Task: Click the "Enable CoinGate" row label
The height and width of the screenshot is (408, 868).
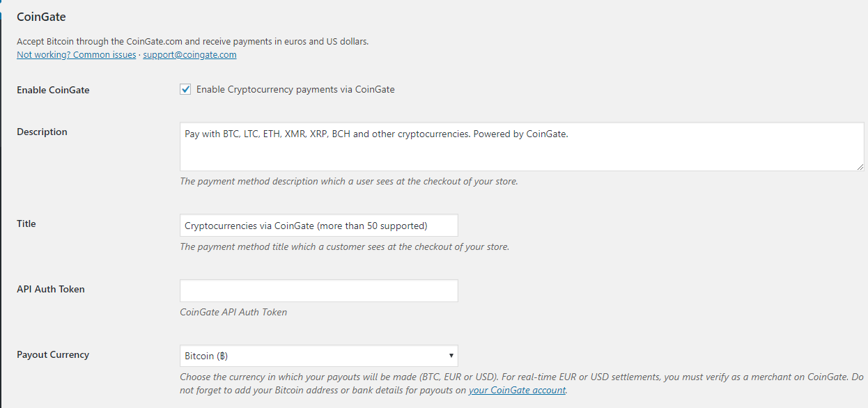Action: coord(53,90)
